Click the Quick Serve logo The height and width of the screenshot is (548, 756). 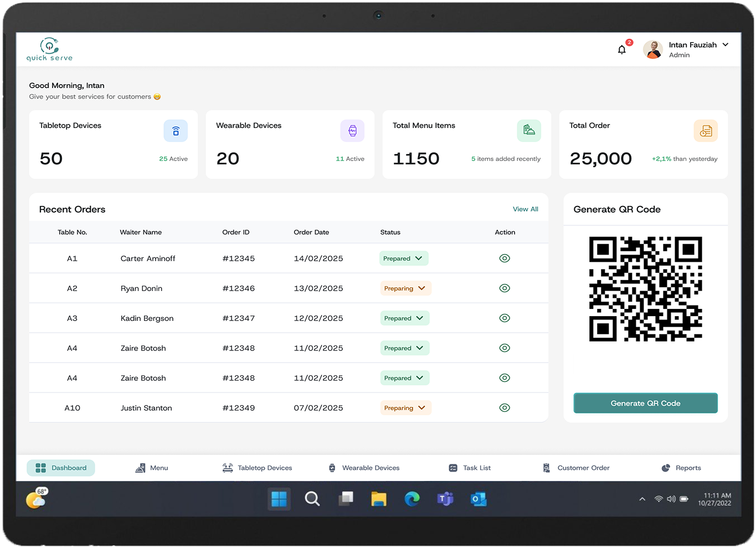click(x=49, y=49)
